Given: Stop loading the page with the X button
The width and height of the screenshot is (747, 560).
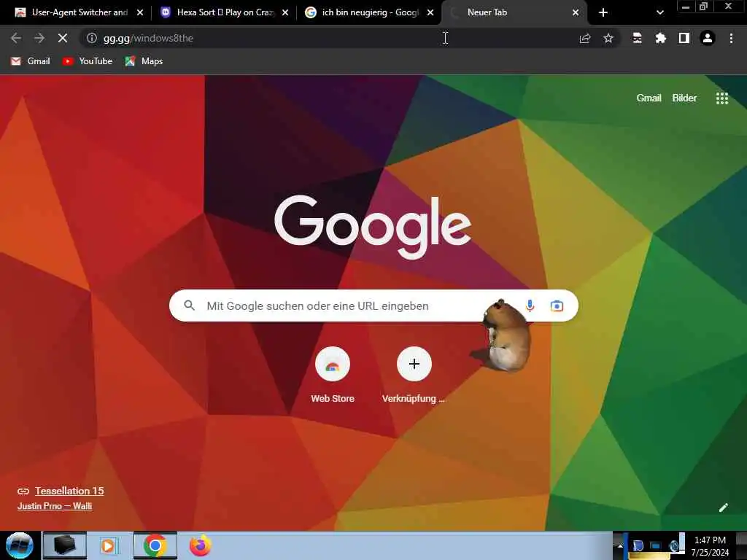Looking at the screenshot, I should pos(63,38).
